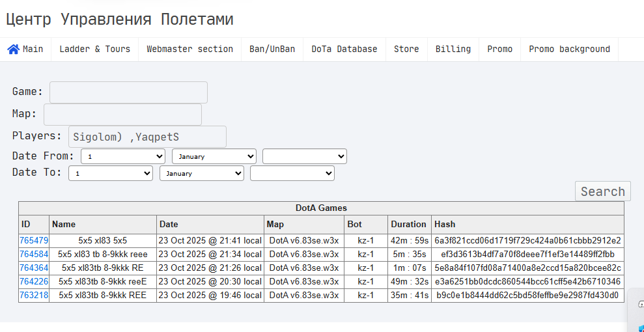Focus the Map input field
Screen dimensions: 644x332
coord(122,115)
